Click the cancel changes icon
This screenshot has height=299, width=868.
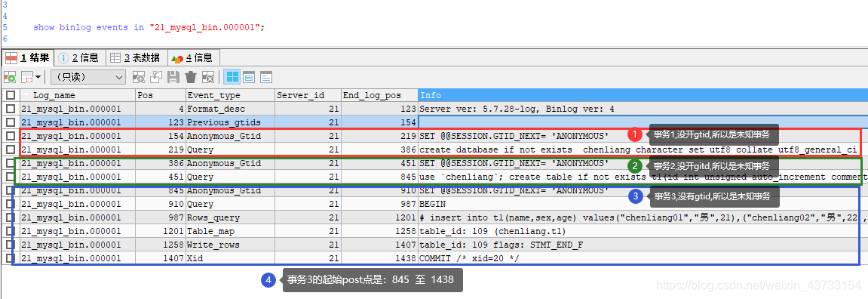click(208, 77)
